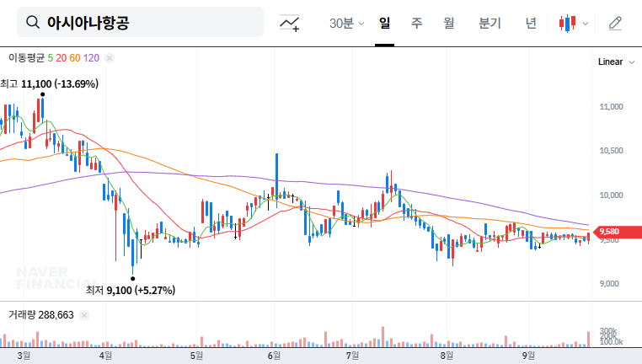
Task: Click the 7월 date axis label
Action: pos(352,356)
